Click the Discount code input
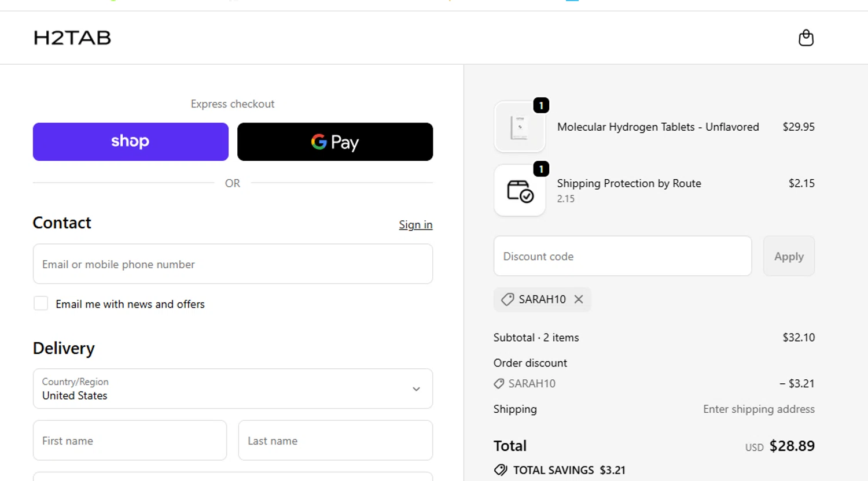The height and width of the screenshot is (481, 868). [x=623, y=256]
